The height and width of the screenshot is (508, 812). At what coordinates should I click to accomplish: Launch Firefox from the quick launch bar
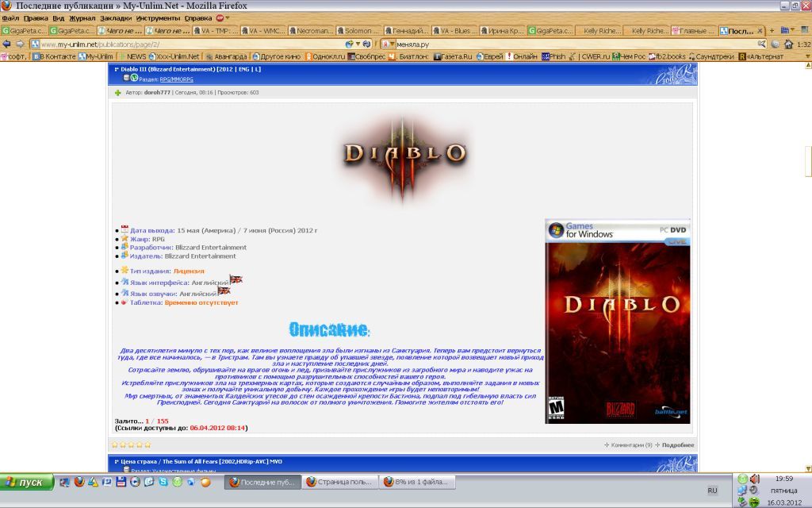[x=79, y=482]
